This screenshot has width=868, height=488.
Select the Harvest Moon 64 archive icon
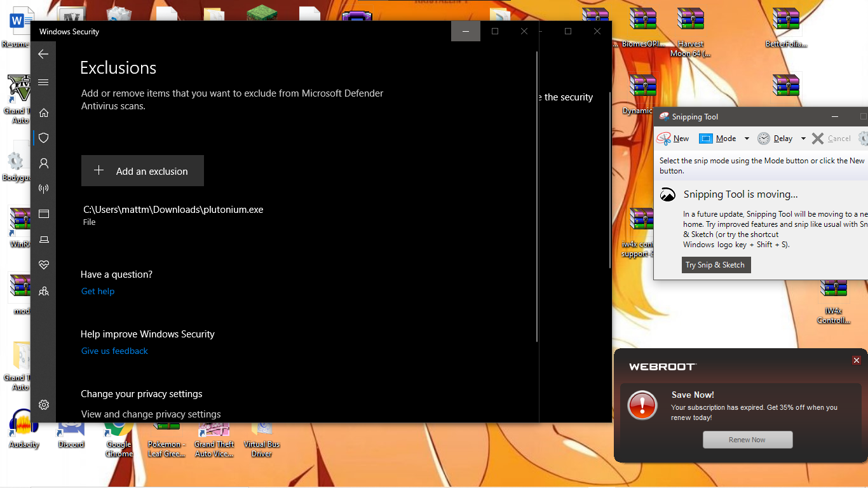[691, 33]
